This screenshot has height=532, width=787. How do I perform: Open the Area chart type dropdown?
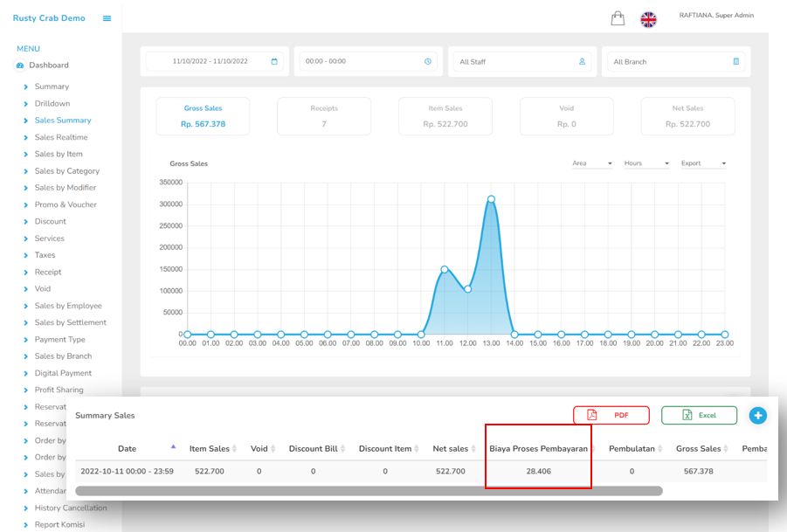tap(591, 163)
